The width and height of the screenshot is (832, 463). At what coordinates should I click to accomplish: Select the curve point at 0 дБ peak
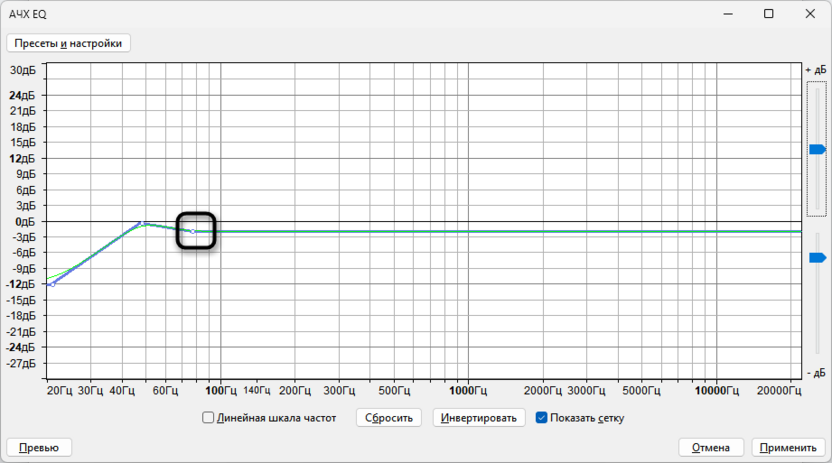click(x=142, y=223)
